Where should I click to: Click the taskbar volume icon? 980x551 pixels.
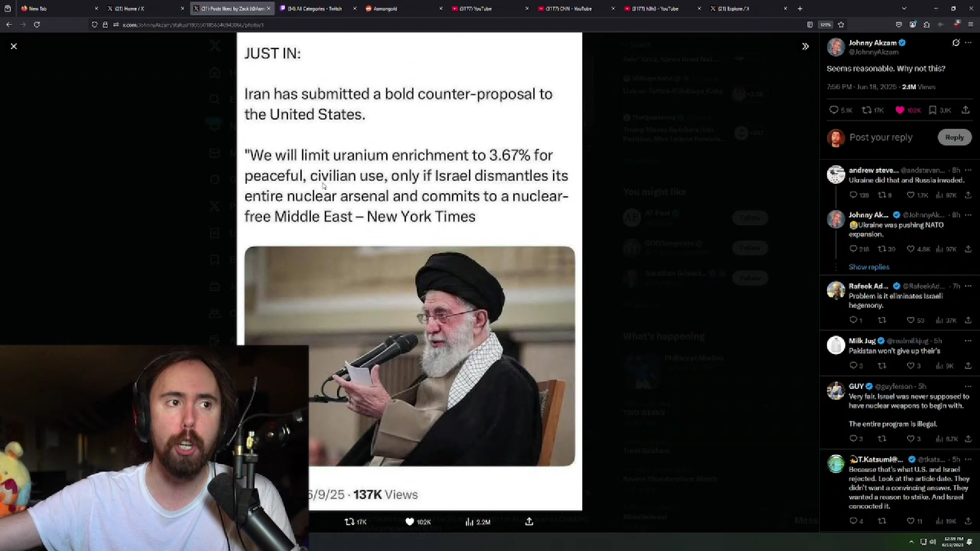pyautogui.click(x=933, y=542)
